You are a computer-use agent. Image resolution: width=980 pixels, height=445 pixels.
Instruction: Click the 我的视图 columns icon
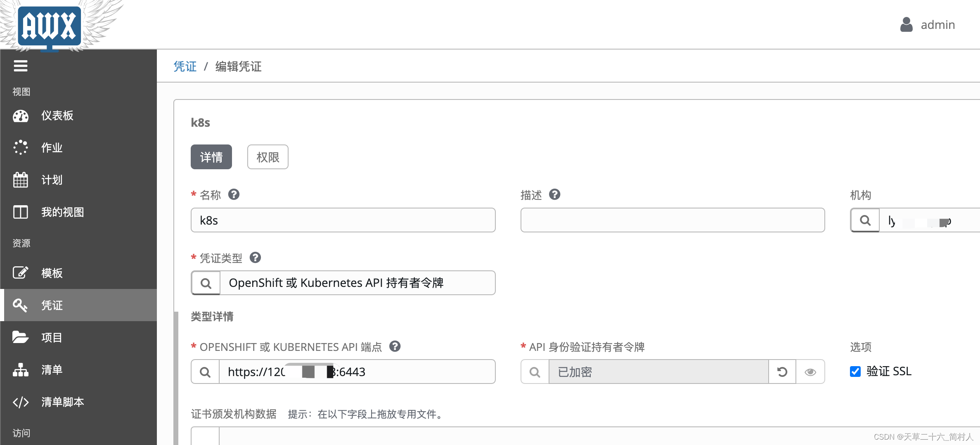coord(21,212)
